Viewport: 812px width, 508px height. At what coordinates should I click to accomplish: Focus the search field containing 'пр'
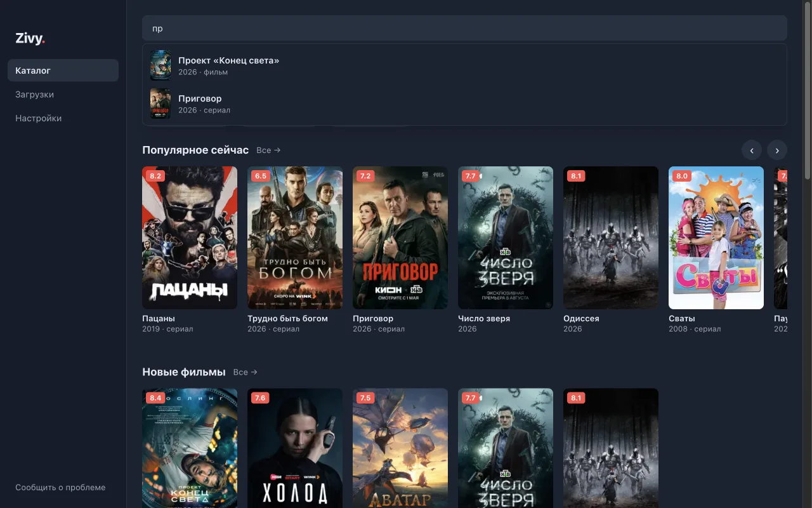coord(464,29)
